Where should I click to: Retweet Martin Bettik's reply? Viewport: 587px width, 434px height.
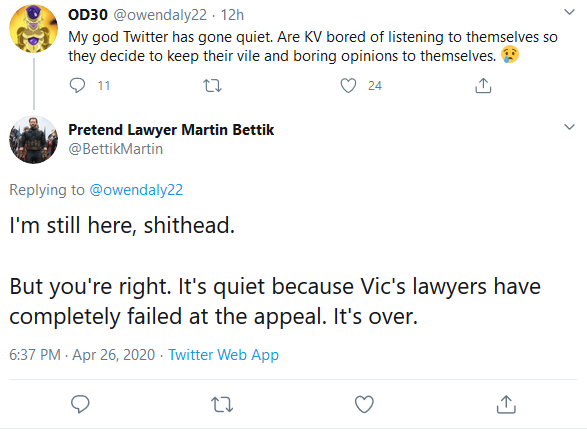tap(222, 404)
